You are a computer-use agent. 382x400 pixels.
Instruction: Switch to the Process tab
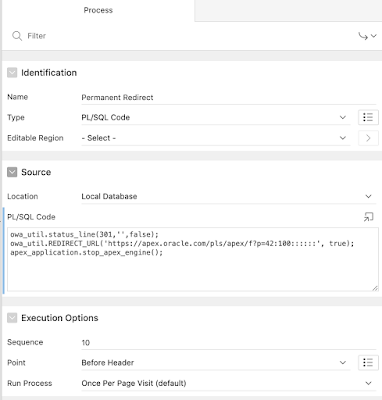(x=98, y=10)
